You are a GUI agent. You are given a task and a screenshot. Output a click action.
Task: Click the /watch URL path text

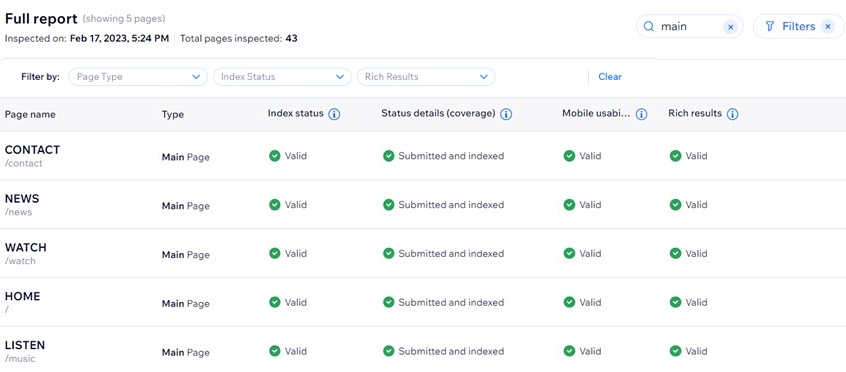click(20, 261)
